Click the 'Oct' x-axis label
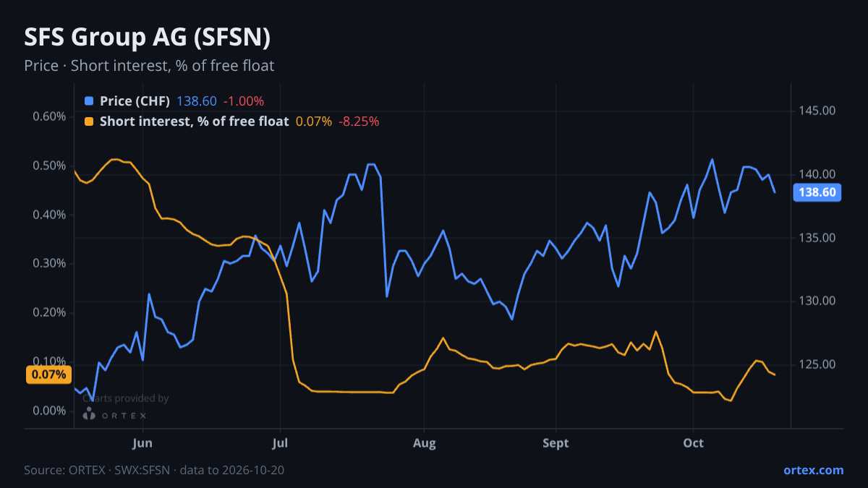Image resolution: width=868 pixels, height=488 pixels. pos(694,442)
